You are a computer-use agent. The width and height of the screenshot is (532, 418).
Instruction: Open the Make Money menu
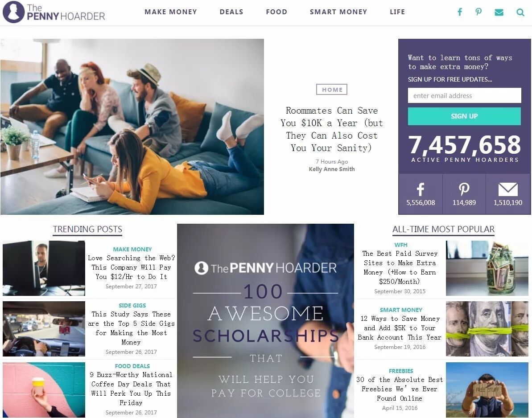coord(171,12)
